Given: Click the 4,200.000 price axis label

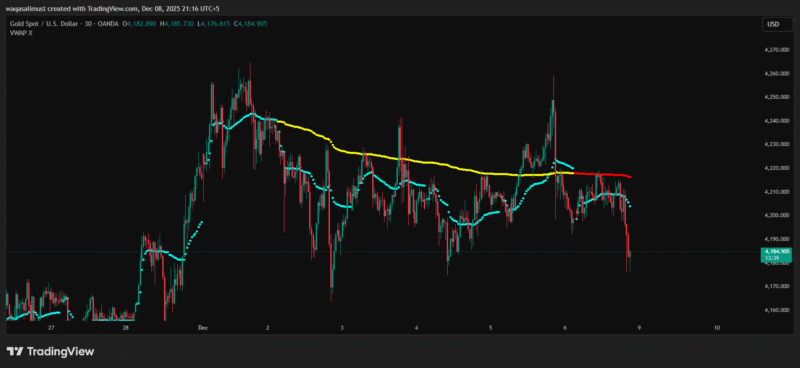Looking at the screenshot, I should click(776, 215).
